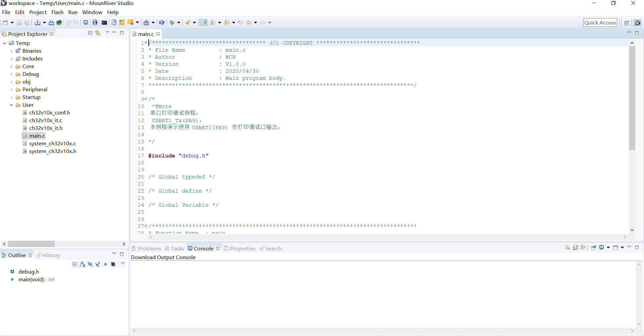Clear the Download Output Console icon
644x336 pixels.
[x=567, y=247]
